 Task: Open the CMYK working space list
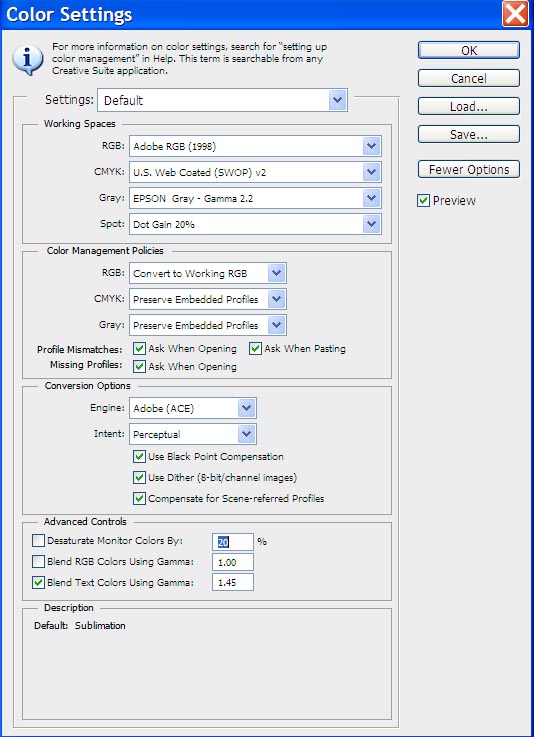tap(255, 172)
